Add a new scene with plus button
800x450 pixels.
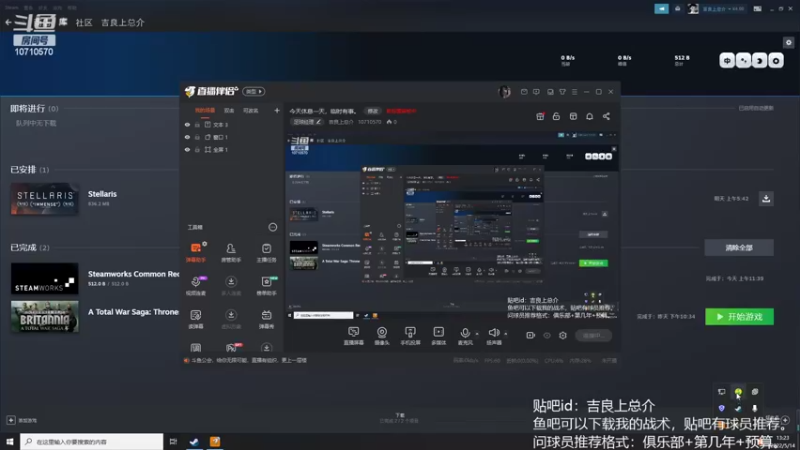click(277, 111)
